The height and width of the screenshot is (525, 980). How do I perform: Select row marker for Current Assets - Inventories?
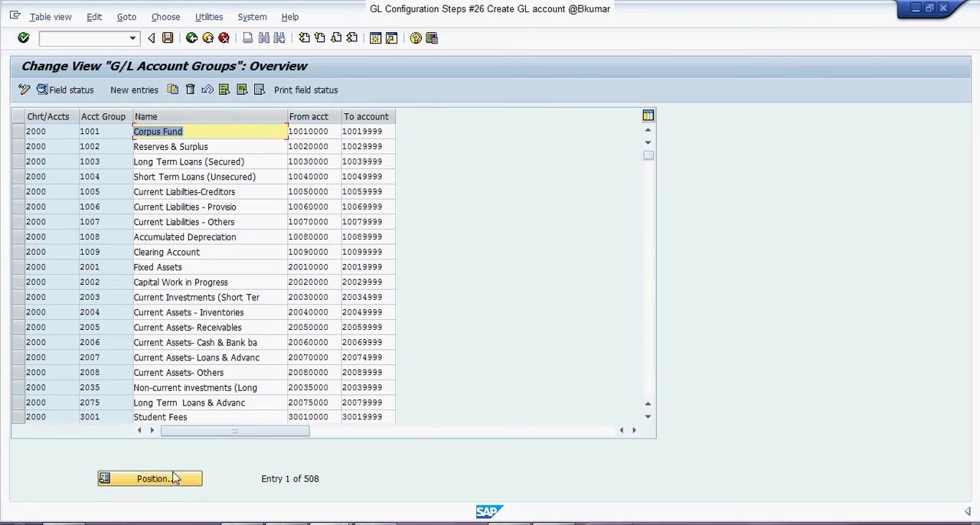coord(18,312)
